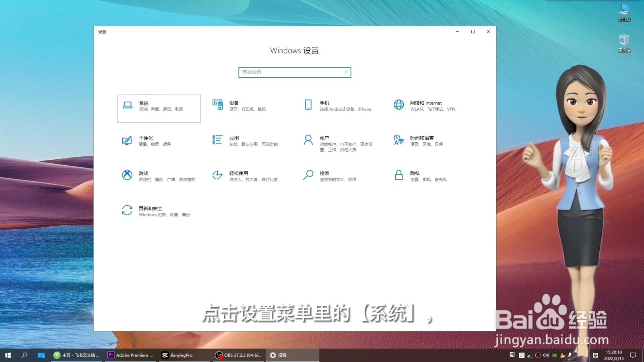This screenshot has width=644, height=362.
Task: Open the 搜索 (Search) magnifier settings icon
Action: pos(308,175)
